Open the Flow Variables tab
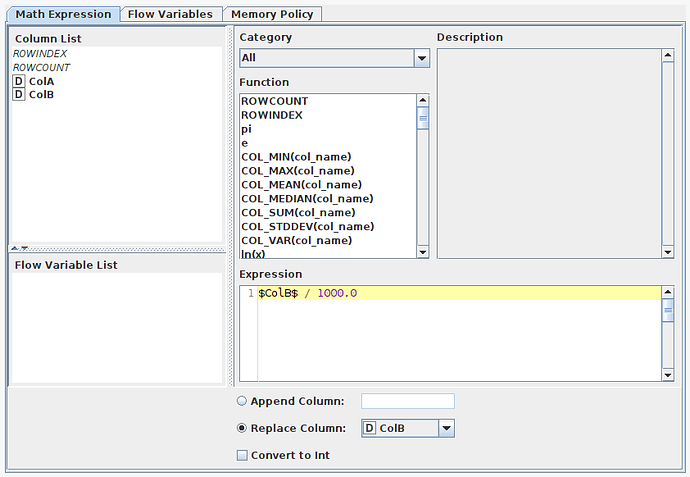690x477 pixels. click(x=170, y=14)
